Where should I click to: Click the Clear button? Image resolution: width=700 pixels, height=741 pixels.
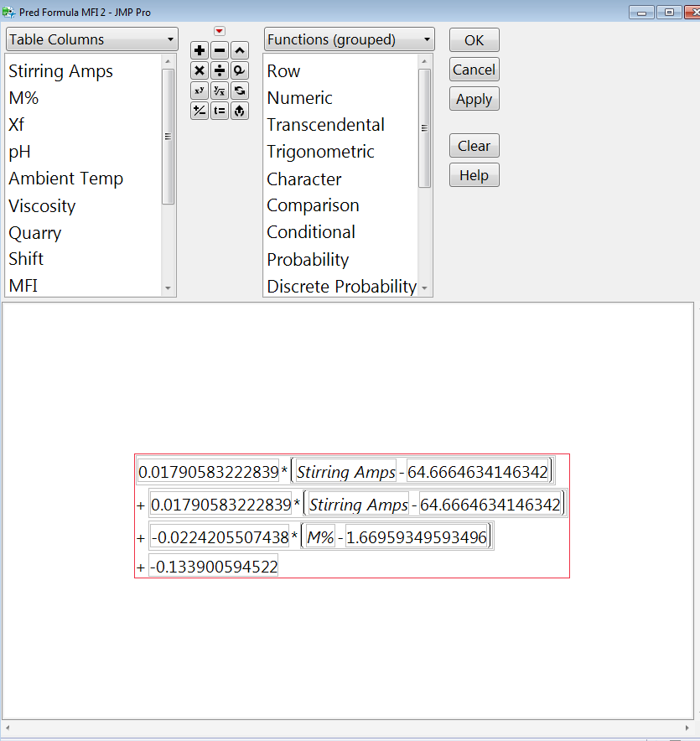click(x=474, y=145)
